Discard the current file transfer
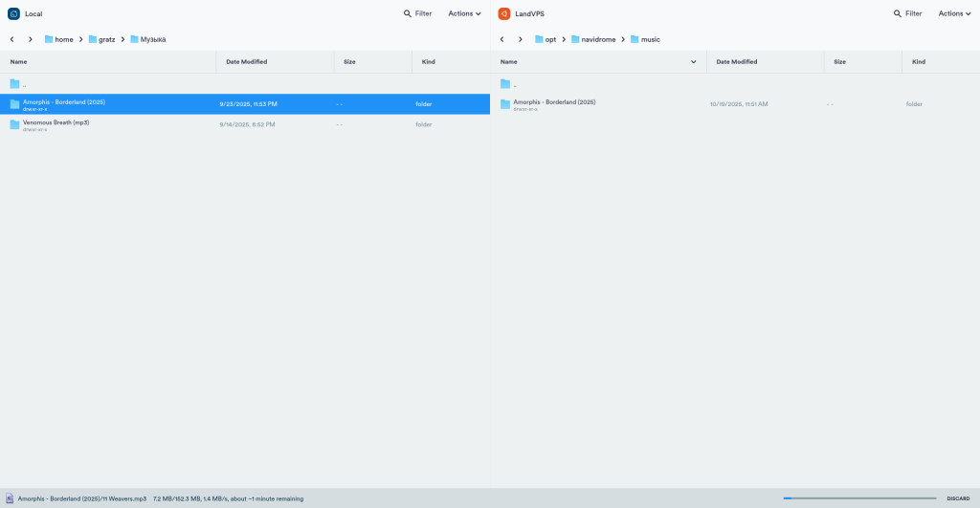980x508 pixels. (x=957, y=498)
